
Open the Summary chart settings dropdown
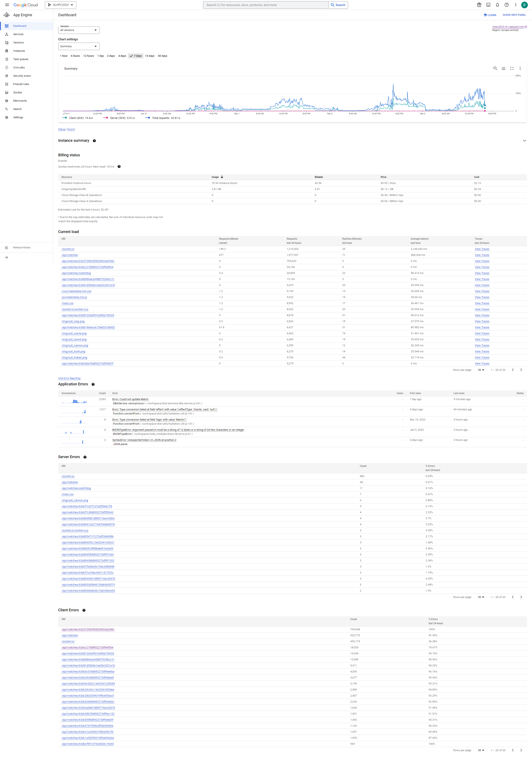click(x=79, y=47)
